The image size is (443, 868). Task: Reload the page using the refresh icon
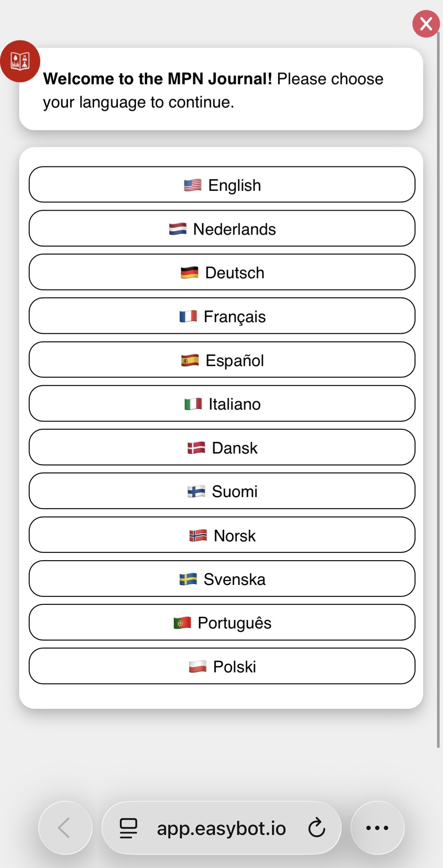tap(316, 828)
